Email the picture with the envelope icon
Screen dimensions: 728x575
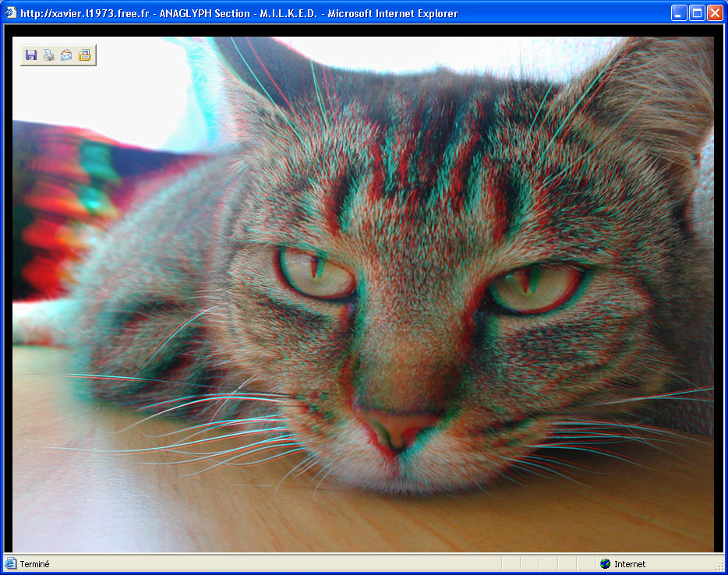point(66,55)
